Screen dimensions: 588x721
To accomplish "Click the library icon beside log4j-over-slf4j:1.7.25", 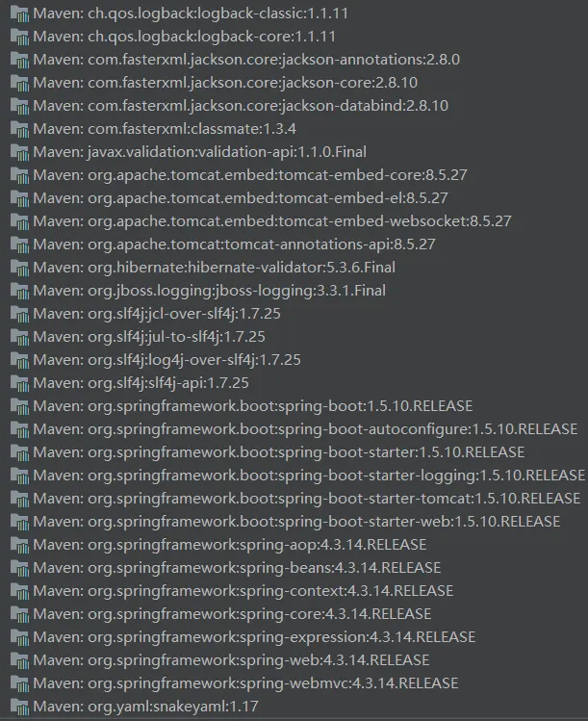I will click(x=19, y=360).
